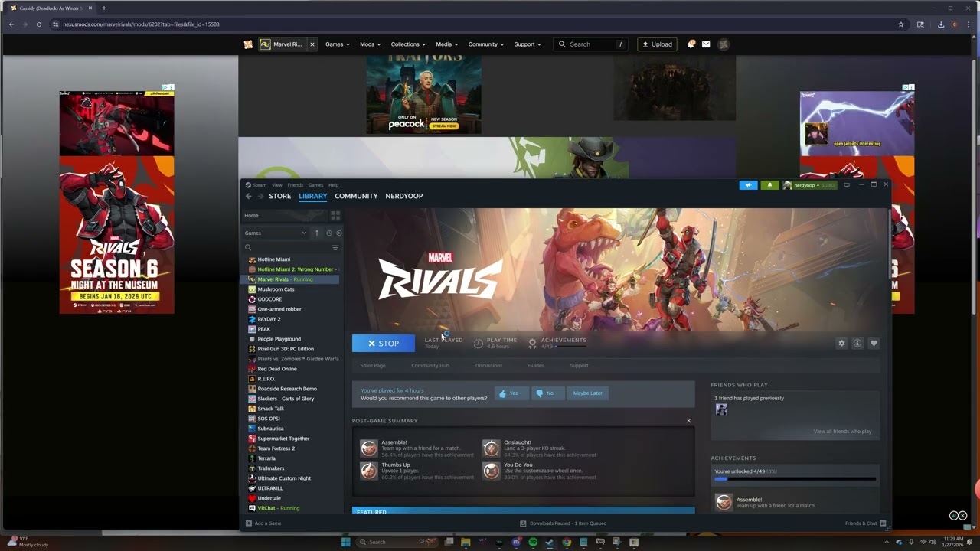Show hidden icons in the system tray
Image resolution: width=980 pixels, height=551 pixels.
[x=887, y=542]
